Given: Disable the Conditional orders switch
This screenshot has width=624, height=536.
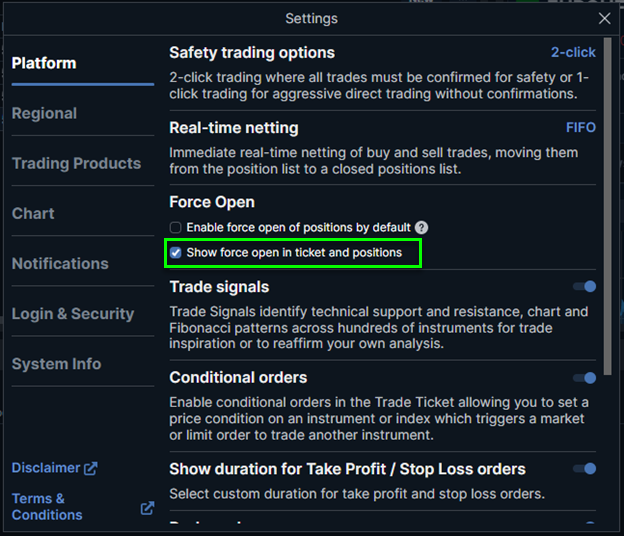Looking at the screenshot, I should click(x=584, y=378).
